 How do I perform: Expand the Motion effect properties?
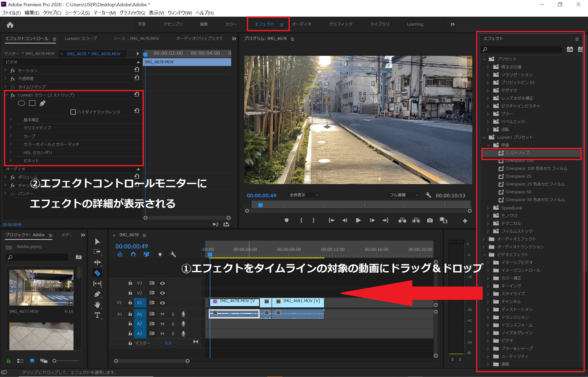[5, 70]
